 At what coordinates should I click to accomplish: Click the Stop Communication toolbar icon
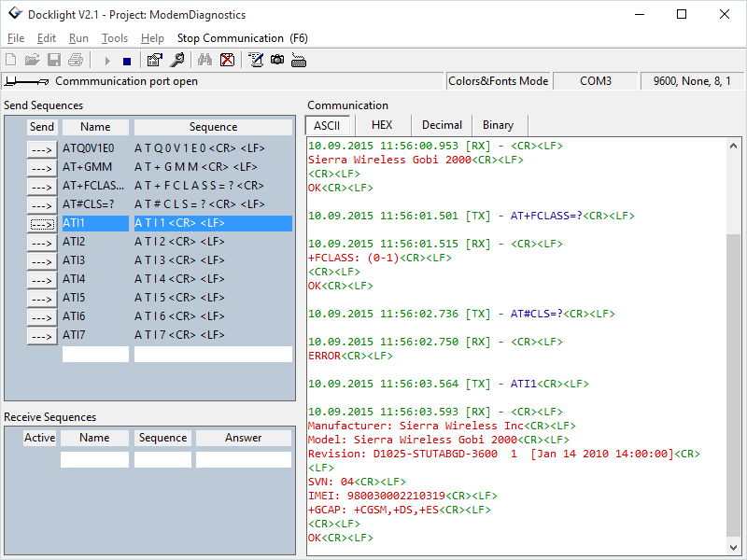pos(127,61)
